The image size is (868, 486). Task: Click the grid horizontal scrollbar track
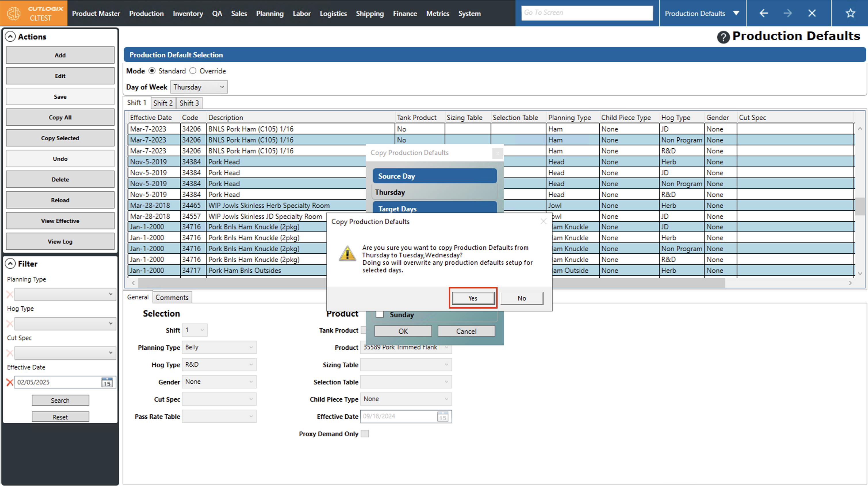(785, 283)
